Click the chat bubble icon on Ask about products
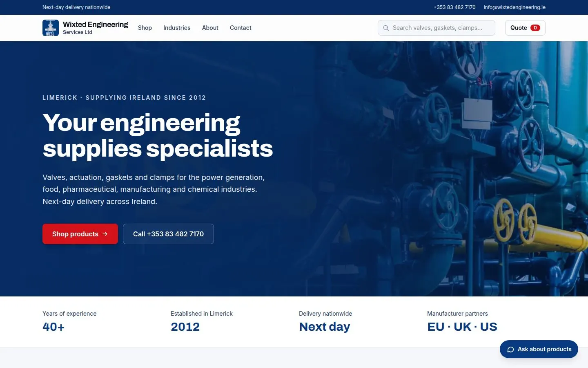 [x=510, y=349]
